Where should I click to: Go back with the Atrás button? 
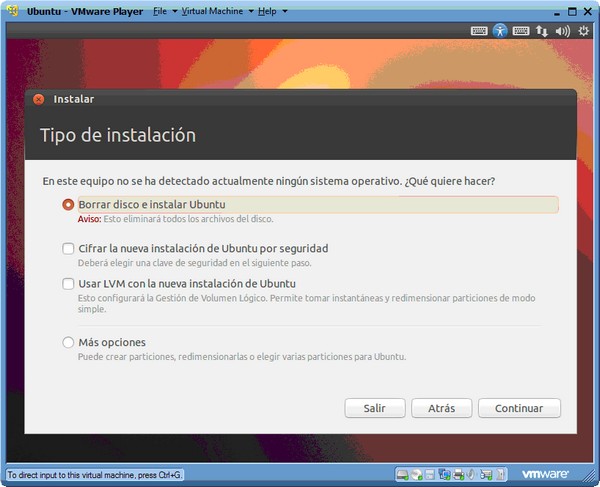pos(442,408)
